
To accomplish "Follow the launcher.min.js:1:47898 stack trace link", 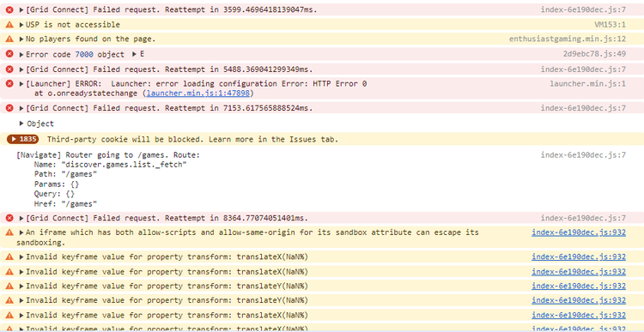I will coord(197,94).
